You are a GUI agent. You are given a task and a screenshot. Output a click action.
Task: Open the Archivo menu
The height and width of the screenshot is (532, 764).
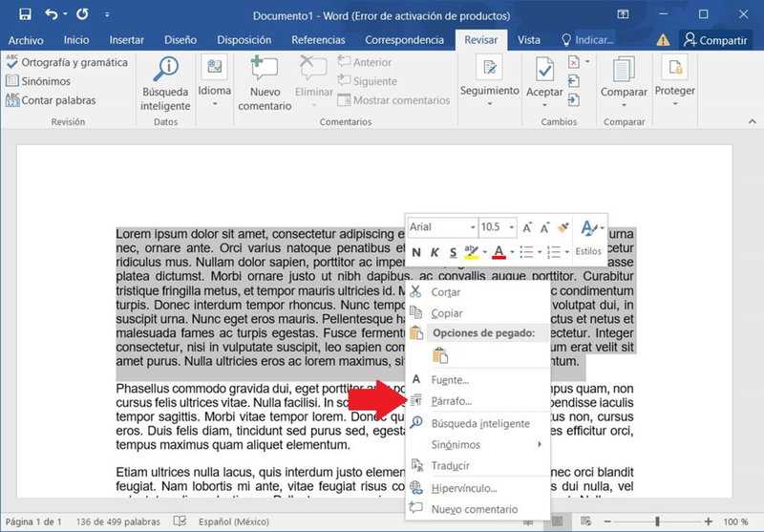click(x=26, y=40)
